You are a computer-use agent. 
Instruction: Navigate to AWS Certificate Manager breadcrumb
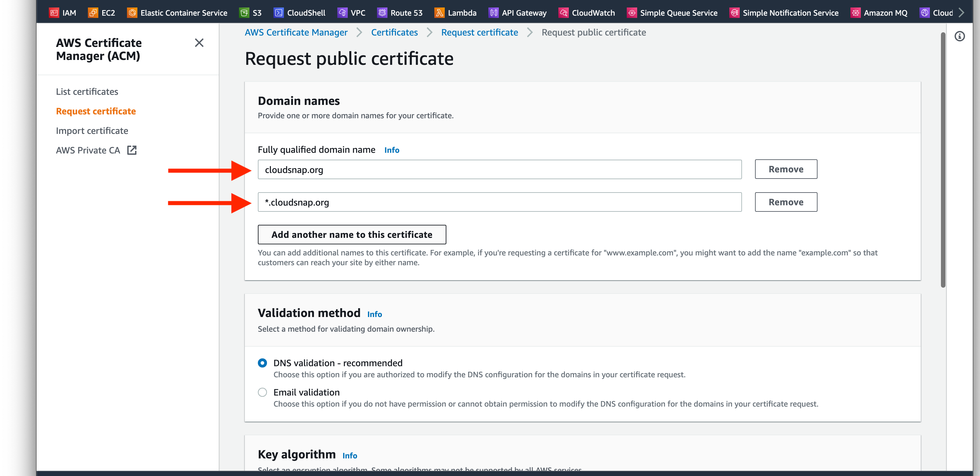[296, 32]
